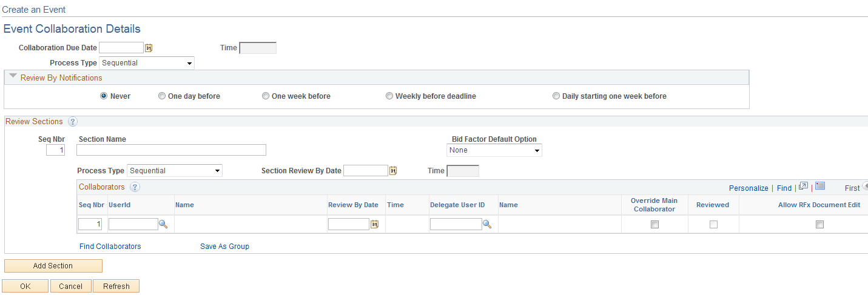This screenshot has height=295, width=868.
Task: Click the Add Section button
Action: (x=53, y=266)
